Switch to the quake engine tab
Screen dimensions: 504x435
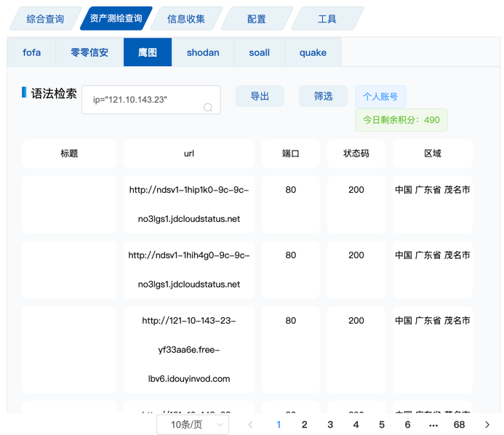313,52
